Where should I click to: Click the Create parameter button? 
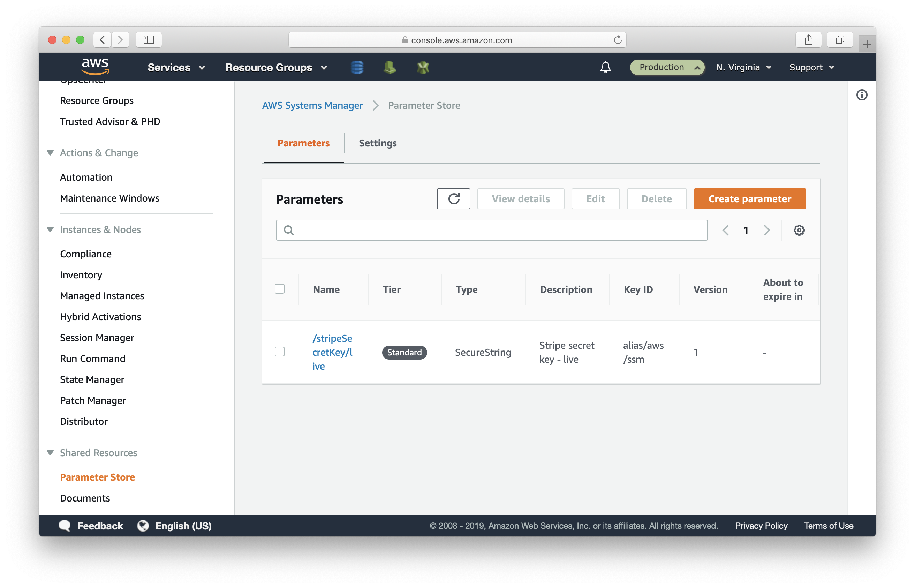pyautogui.click(x=750, y=199)
